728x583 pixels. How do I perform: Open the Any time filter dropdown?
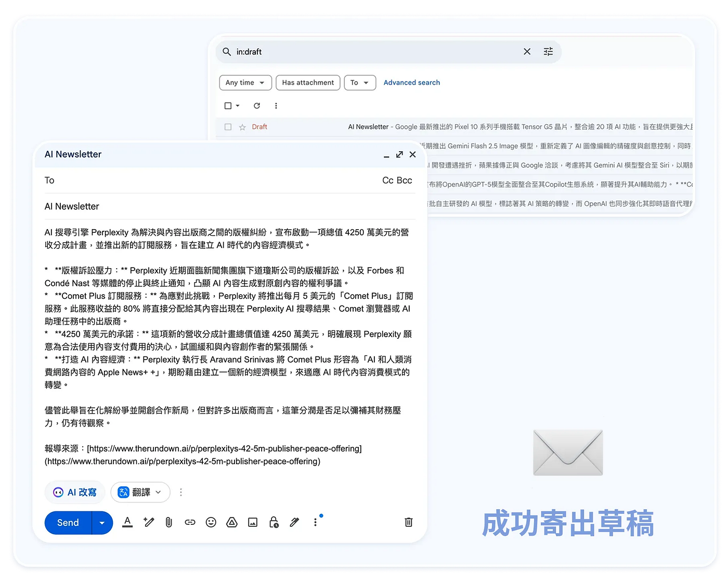[245, 83]
